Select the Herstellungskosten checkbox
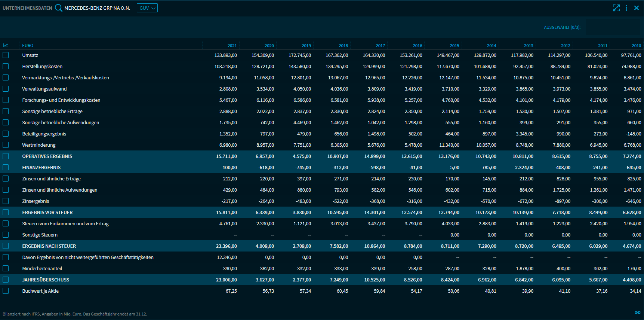Screen dimensions: 644x320 click(x=6, y=66)
